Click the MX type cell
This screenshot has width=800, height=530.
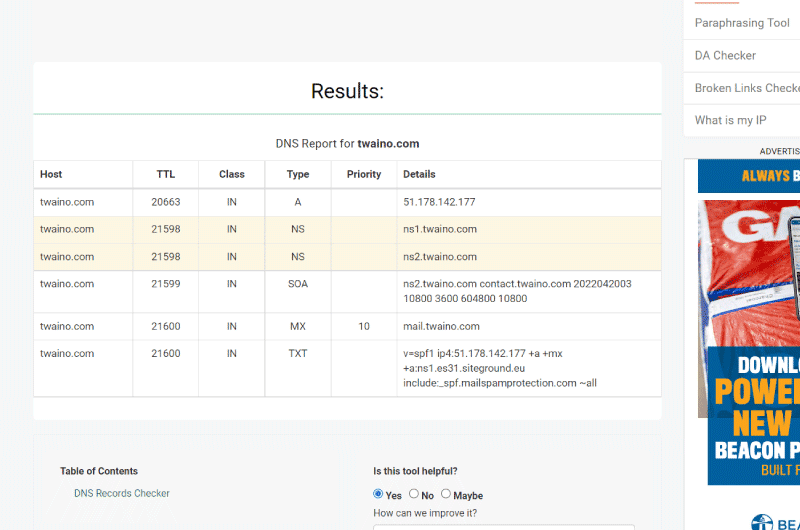point(298,326)
